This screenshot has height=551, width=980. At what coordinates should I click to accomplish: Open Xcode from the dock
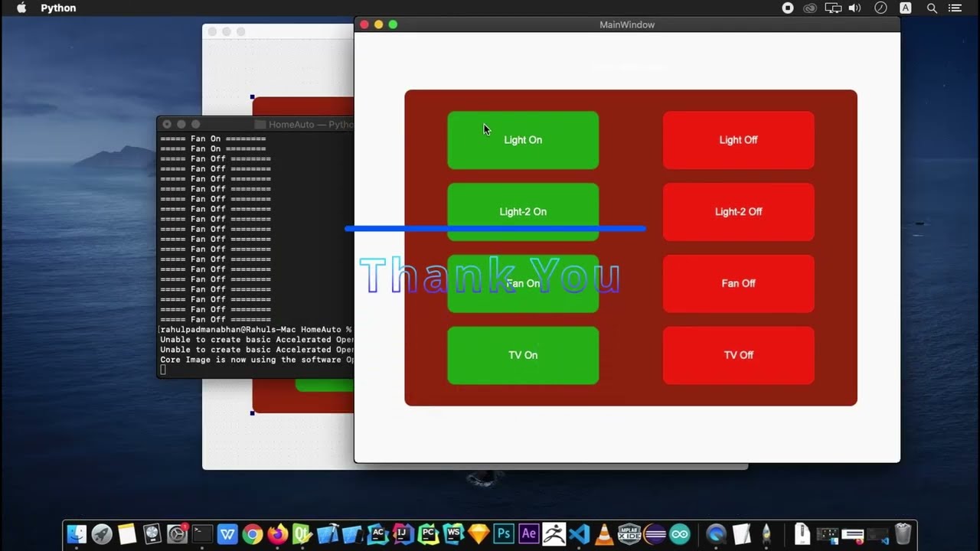(328, 533)
